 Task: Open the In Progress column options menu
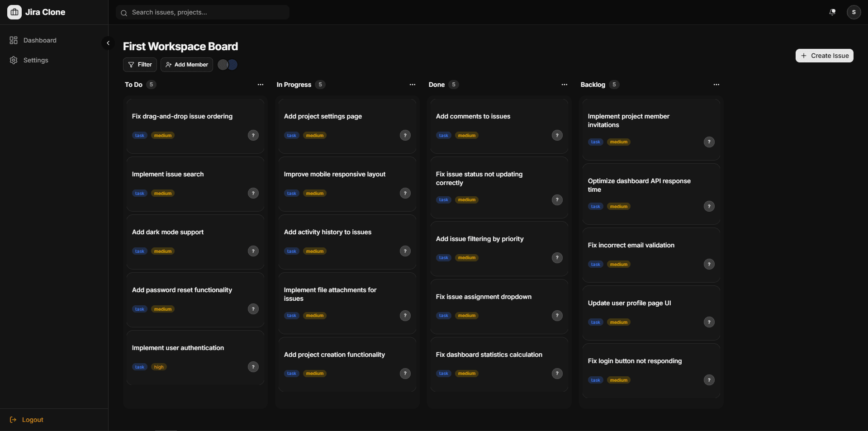[413, 85]
